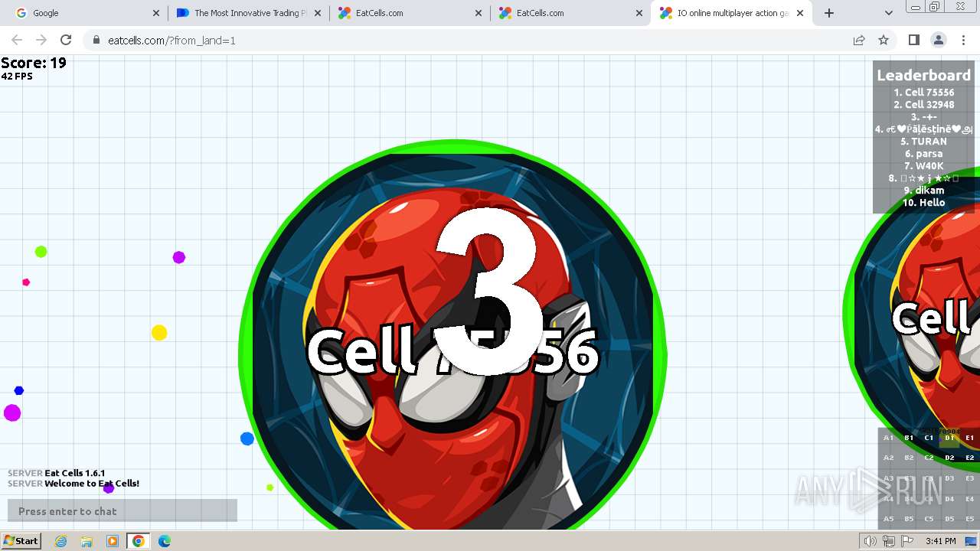Click leaderboard entry Hello
The image size is (980, 551).
pyautogui.click(x=923, y=203)
